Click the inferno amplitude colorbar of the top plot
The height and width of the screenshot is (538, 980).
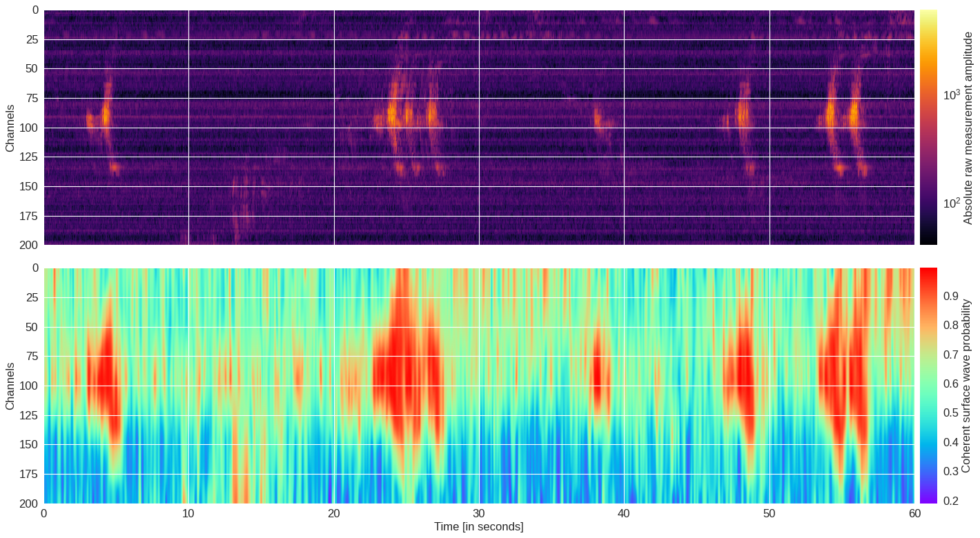coord(928,128)
